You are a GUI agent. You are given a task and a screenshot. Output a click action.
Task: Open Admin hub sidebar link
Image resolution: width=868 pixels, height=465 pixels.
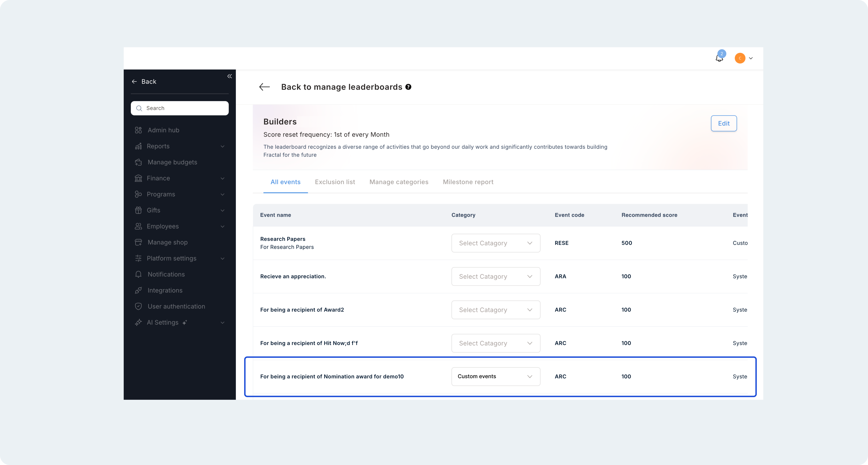point(163,130)
